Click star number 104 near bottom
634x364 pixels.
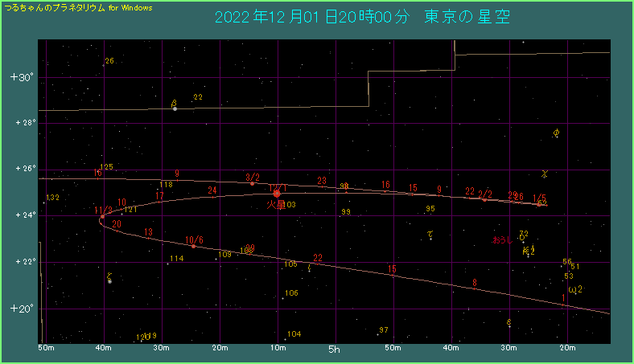click(294, 334)
